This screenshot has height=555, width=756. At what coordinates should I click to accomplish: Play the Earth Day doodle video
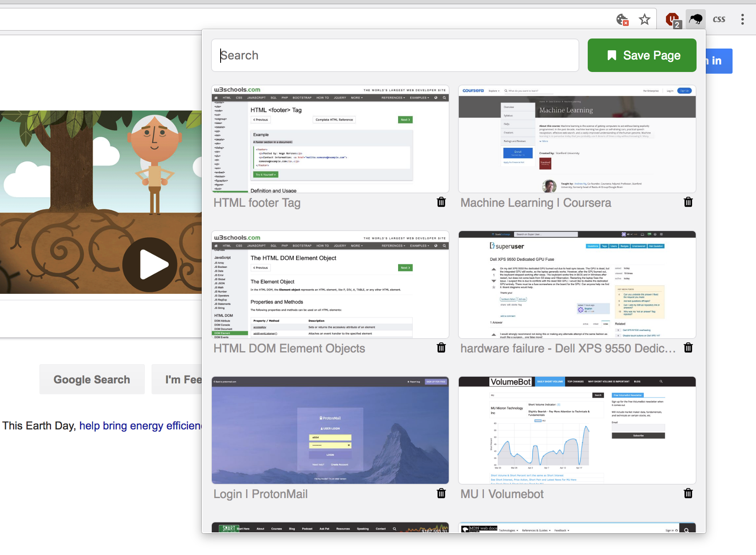pyautogui.click(x=149, y=265)
